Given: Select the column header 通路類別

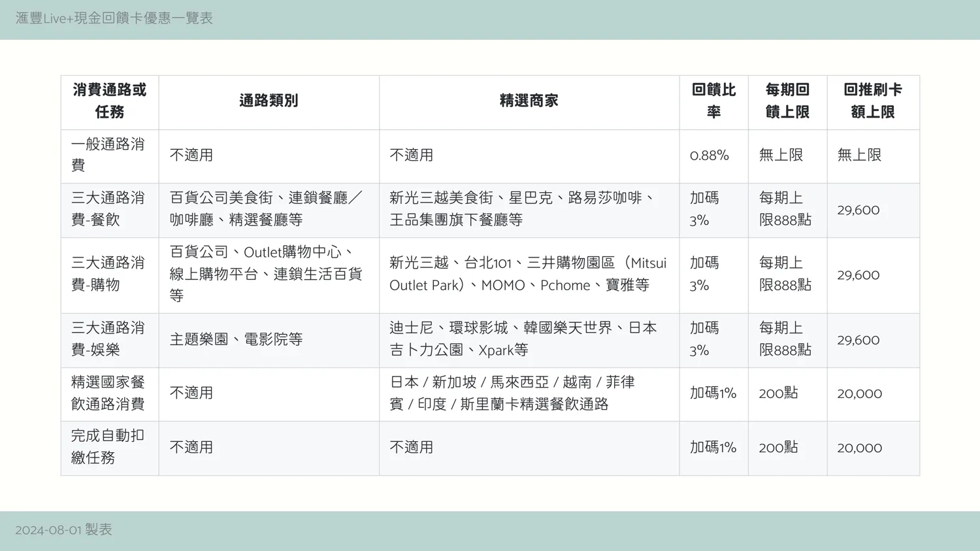Looking at the screenshot, I should coord(269,101).
